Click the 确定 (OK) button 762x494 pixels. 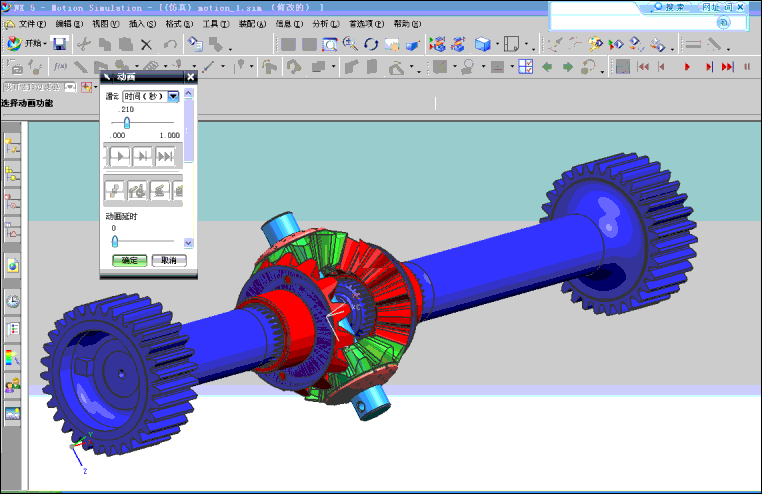[130, 260]
